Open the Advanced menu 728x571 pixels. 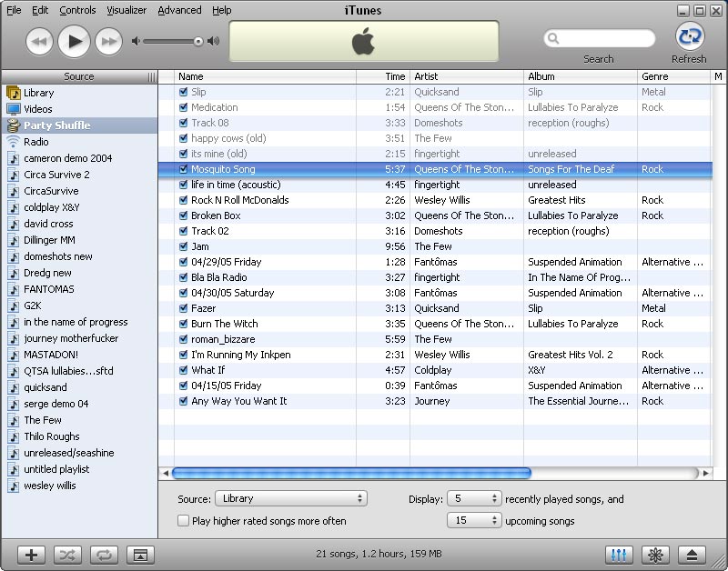coord(179,10)
